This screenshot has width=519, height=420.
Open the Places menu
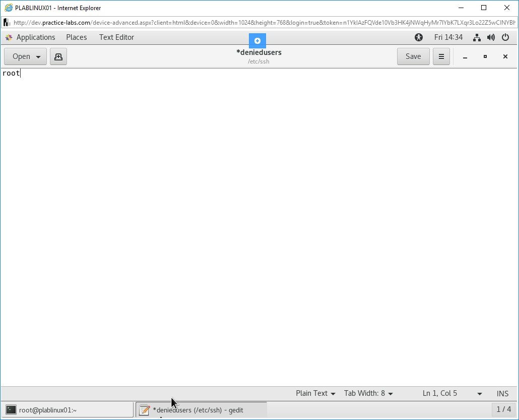tap(77, 37)
